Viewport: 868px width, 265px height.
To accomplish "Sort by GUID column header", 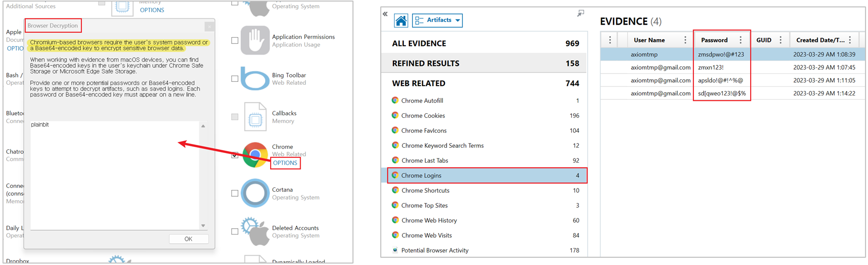I will tap(764, 40).
